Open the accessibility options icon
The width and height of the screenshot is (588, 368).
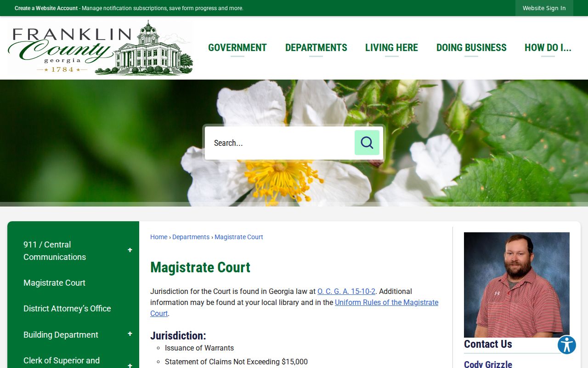566,345
